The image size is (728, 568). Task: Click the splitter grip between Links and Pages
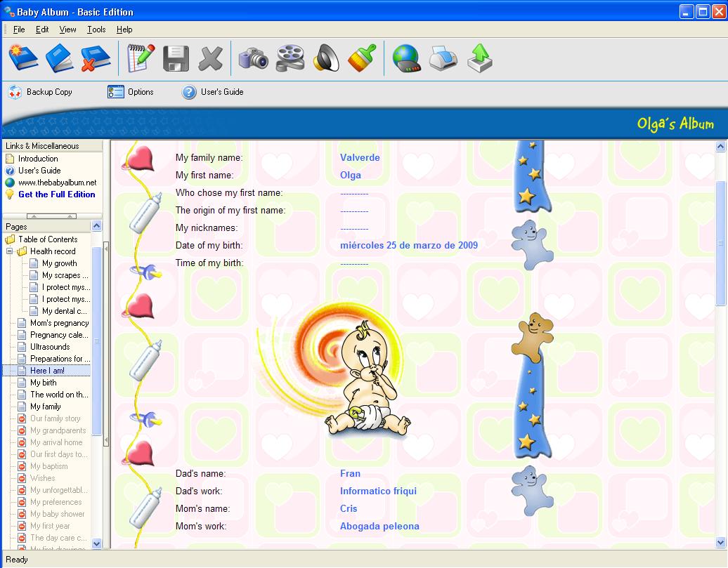click(x=51, y=216)
